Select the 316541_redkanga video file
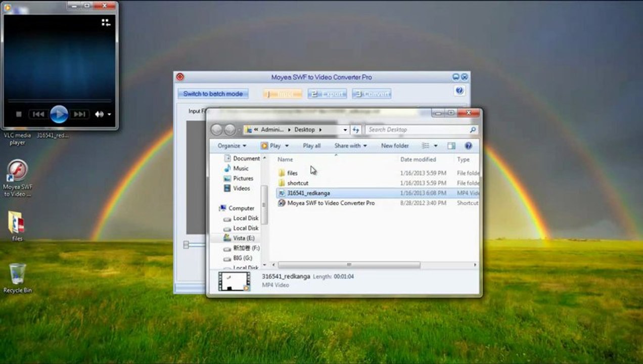The width and height of the screenshot is (643, 364). [x=378, y=193]
